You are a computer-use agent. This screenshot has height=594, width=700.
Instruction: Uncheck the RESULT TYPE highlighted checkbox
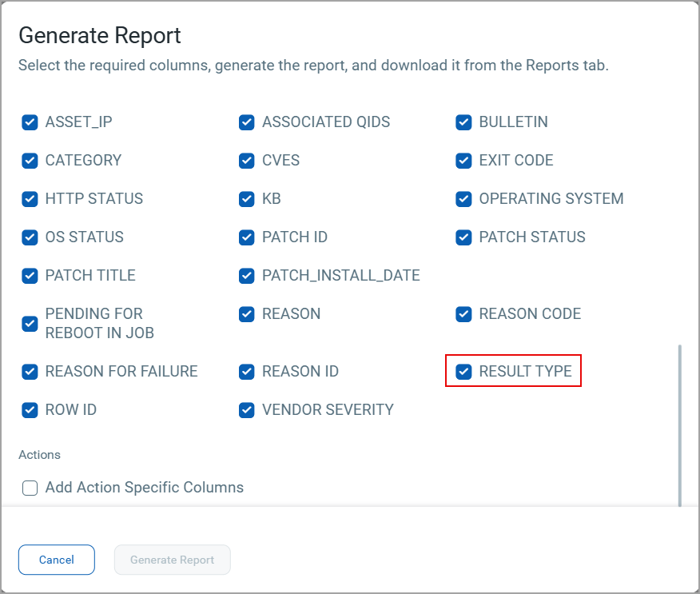[463, 371]
